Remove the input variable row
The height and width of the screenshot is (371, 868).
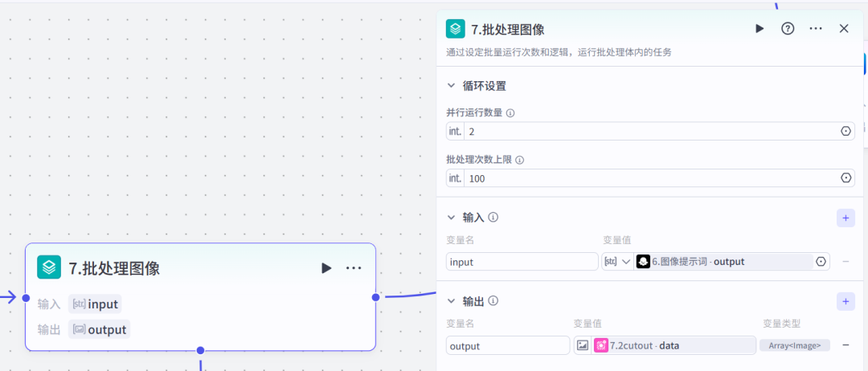[845, 262]
